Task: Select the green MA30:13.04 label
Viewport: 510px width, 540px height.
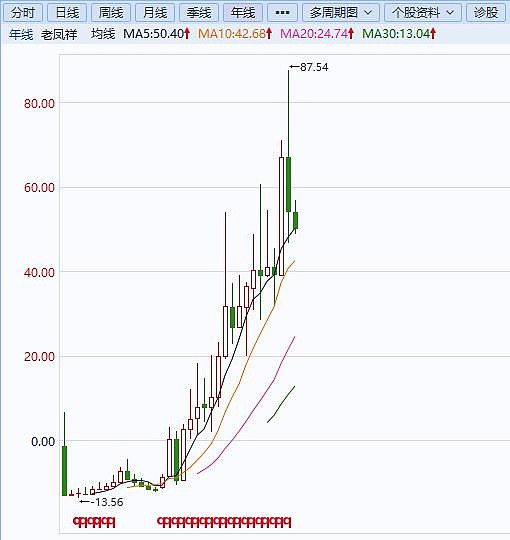Action: 399,34
